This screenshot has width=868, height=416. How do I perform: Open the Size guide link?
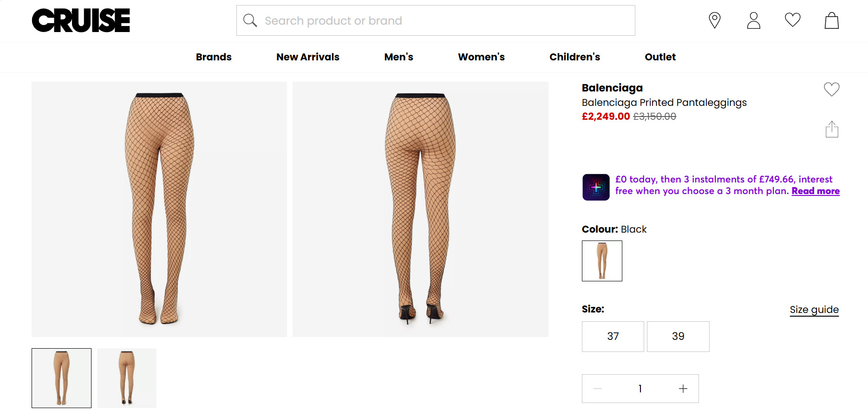click(x=814, y=310)
